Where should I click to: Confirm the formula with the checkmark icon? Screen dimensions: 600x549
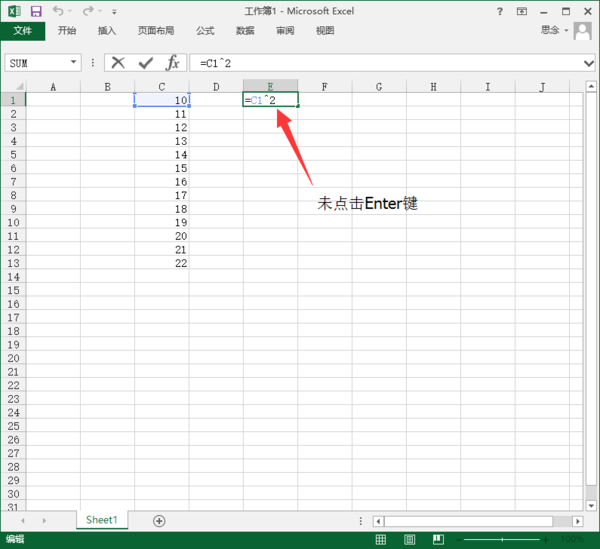pos(145,63)
